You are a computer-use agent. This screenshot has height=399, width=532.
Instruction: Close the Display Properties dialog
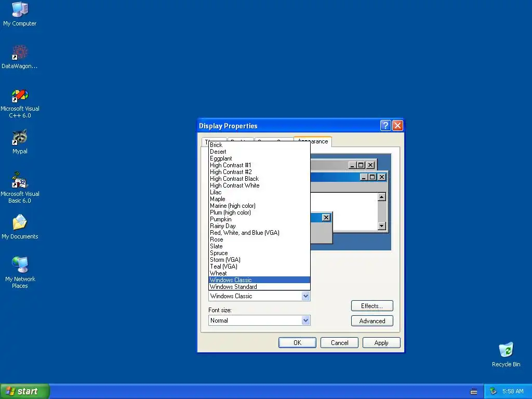(x=397, y=126)
